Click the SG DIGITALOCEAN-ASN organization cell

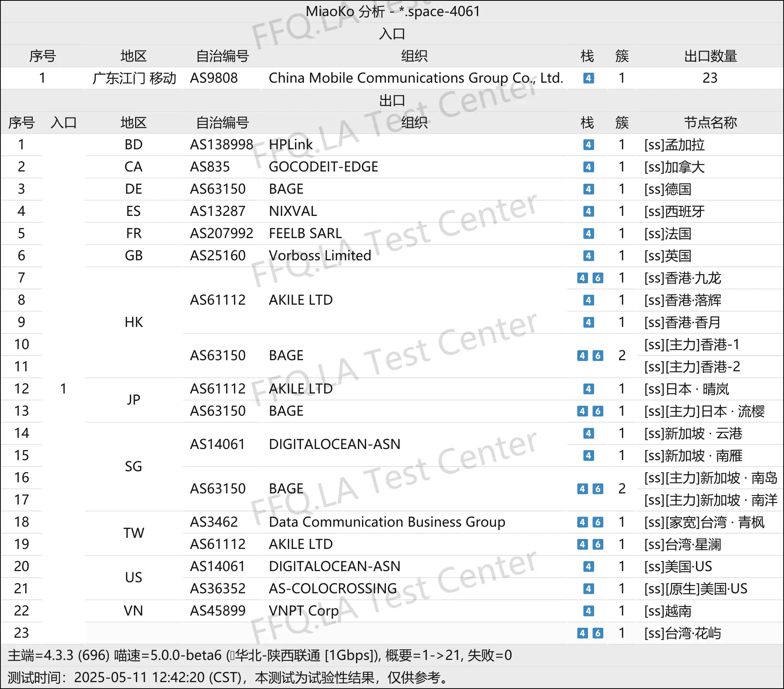coord(335,445)
